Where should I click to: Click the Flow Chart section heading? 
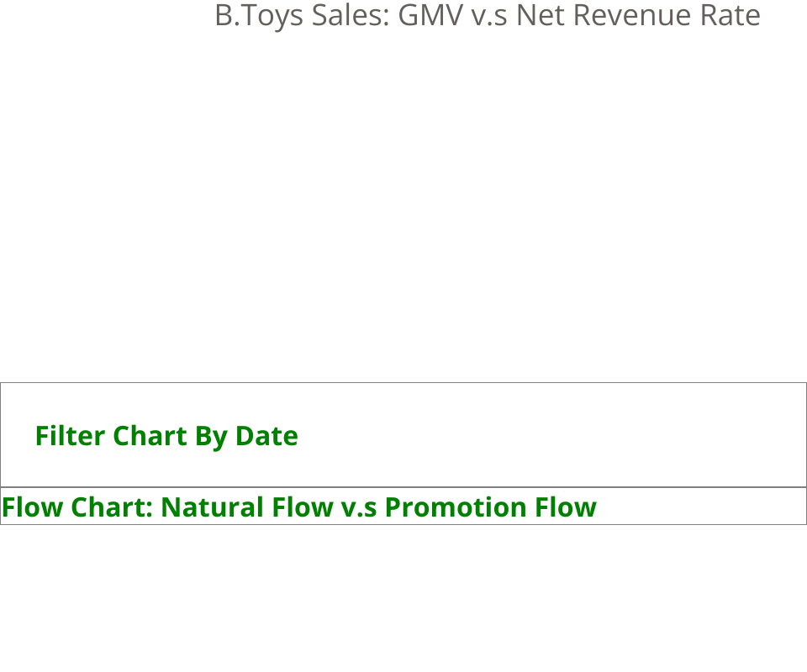click(x=299, y=507)
